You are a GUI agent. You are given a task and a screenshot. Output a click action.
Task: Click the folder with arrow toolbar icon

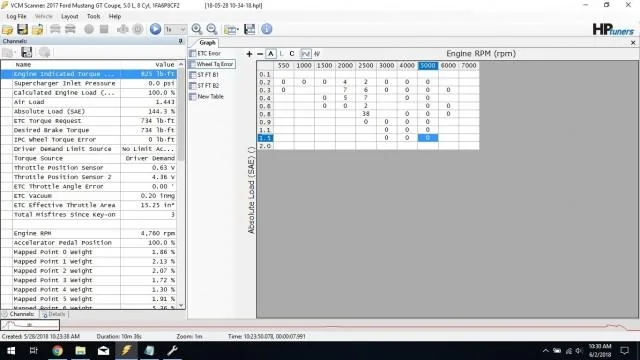[x=38, y=29]
